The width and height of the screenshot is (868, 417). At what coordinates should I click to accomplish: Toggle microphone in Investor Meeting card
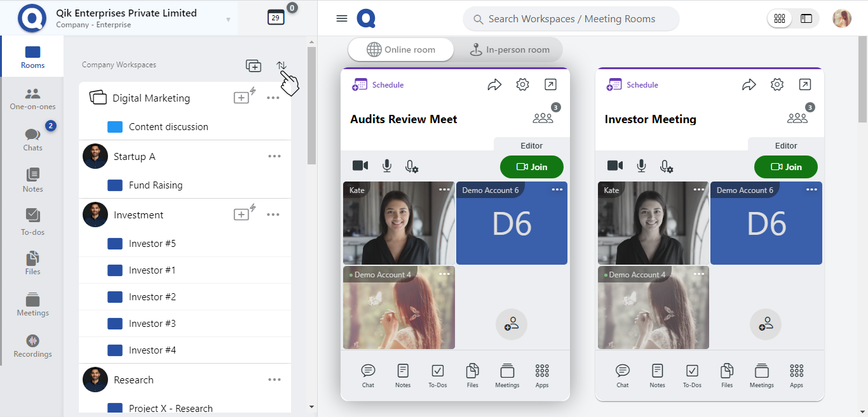pos(641,166)
